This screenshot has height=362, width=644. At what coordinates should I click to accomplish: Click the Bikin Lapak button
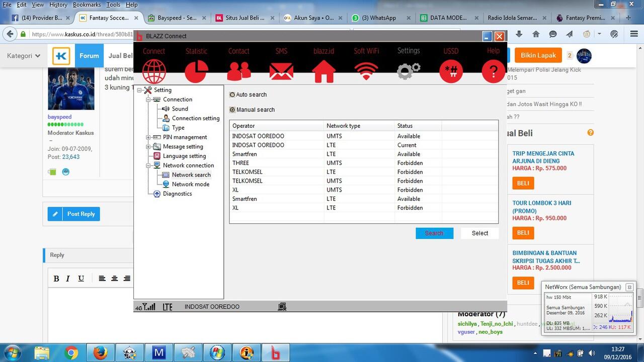(x=538, y=55)
